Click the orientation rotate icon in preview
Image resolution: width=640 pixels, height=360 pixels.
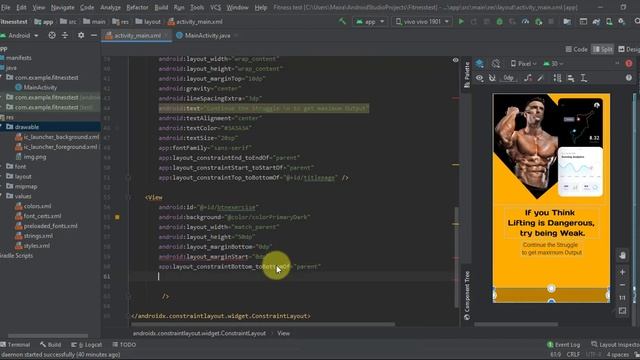496,64
